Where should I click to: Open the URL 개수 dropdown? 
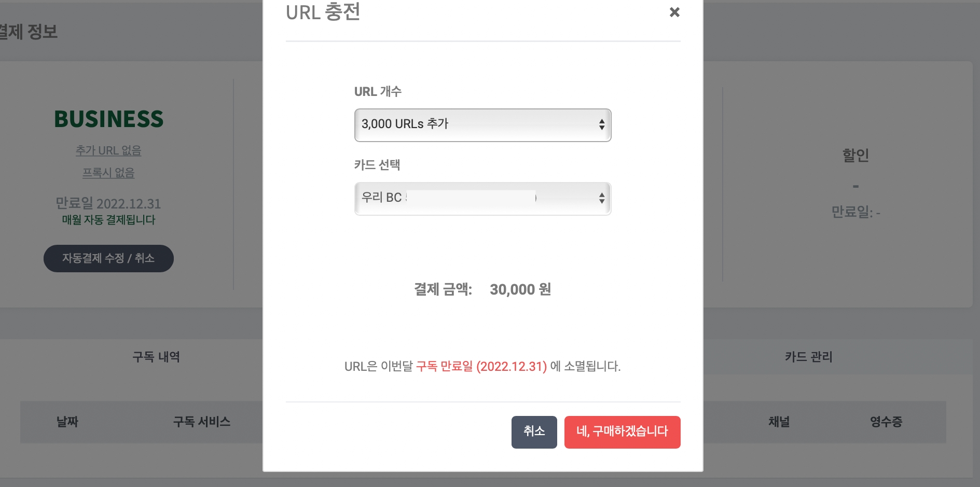(482, 125)
